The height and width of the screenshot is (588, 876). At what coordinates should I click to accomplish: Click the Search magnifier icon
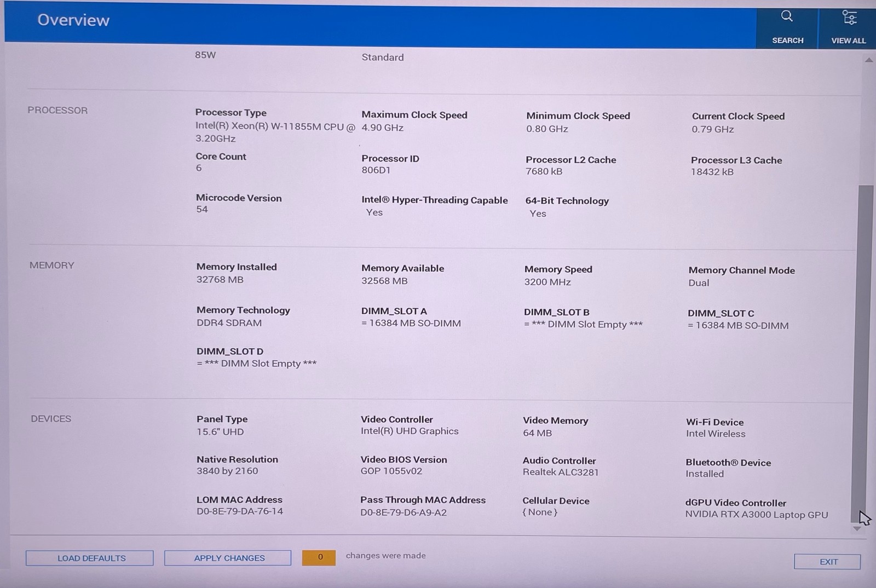(787, 16)
